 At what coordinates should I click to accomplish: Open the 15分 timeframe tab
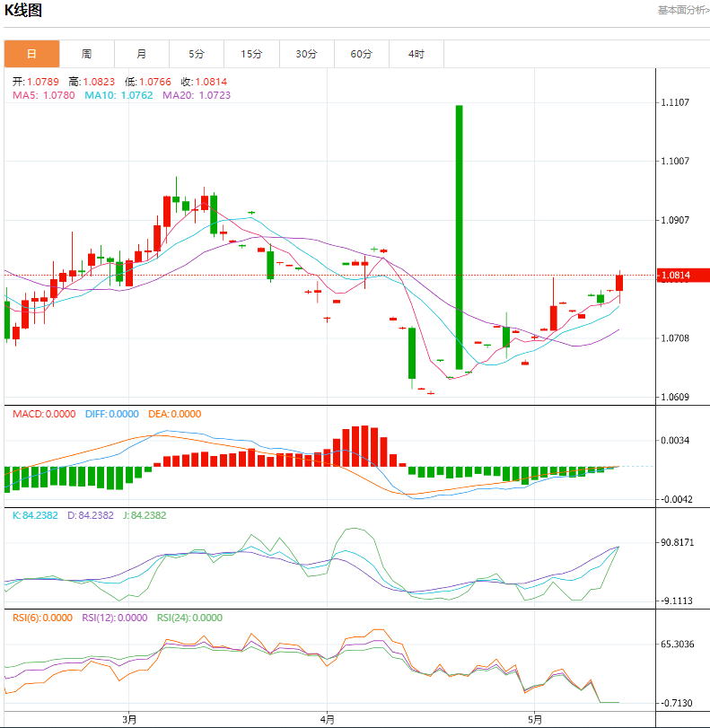251,54
